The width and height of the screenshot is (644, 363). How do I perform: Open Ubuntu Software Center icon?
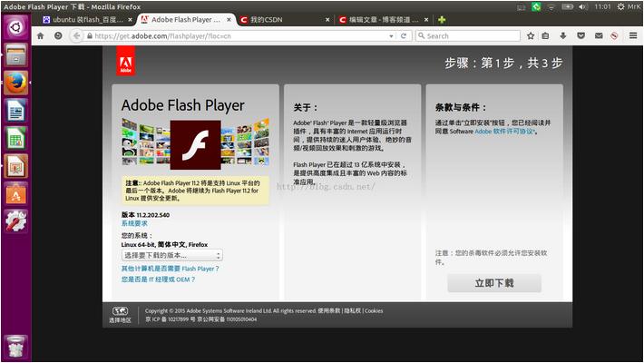(x=16, y=193)
